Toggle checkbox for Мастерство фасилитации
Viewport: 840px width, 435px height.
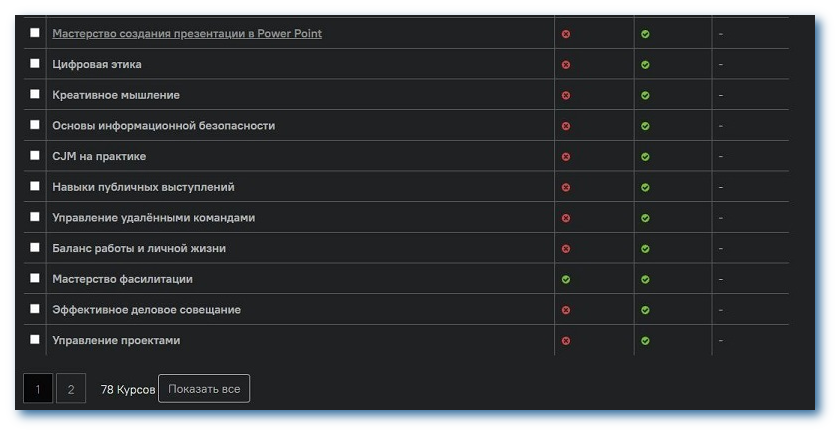35,278
